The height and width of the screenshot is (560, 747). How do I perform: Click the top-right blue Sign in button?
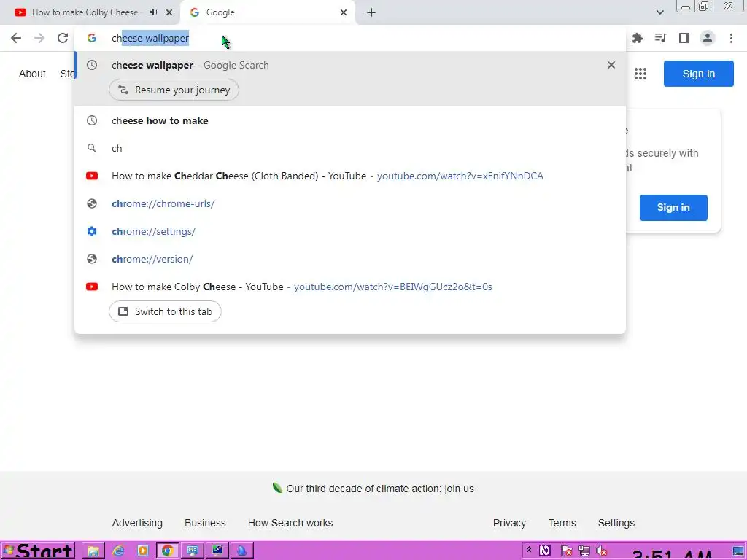(698, 74)
